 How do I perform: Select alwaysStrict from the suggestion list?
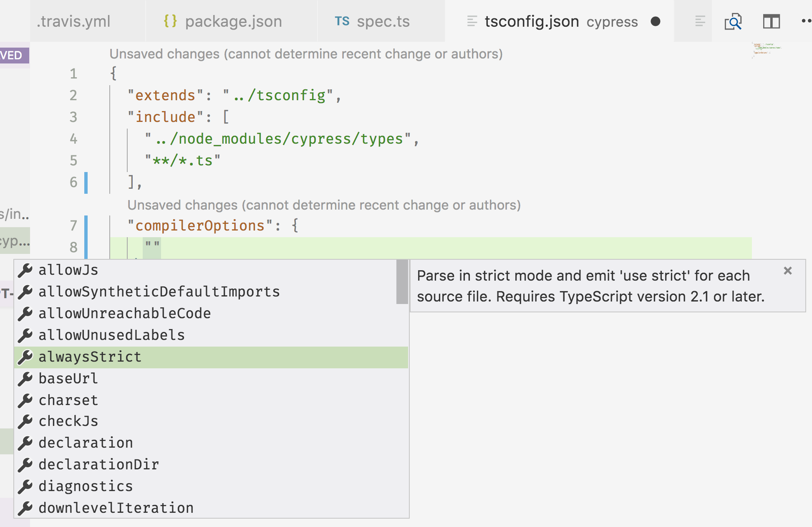tap(89, 357)
